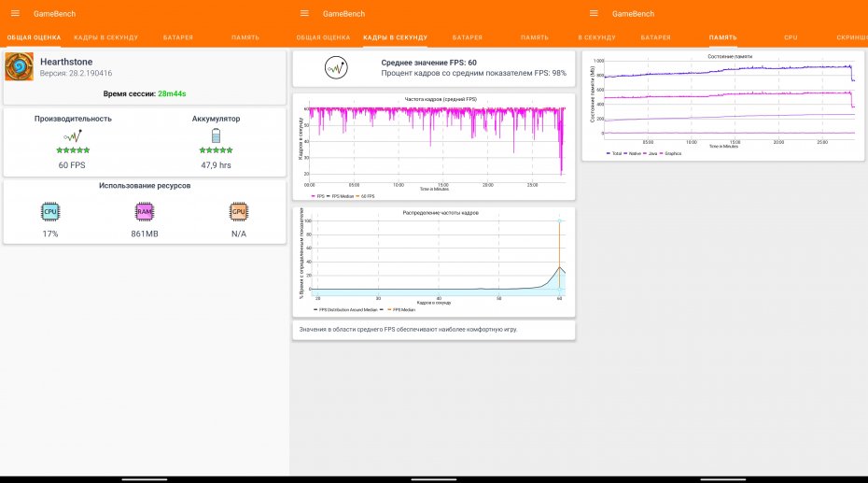Open the ПАМЯТЬ tab in the left screen
868x483 pixels.
tap(245, 37)
